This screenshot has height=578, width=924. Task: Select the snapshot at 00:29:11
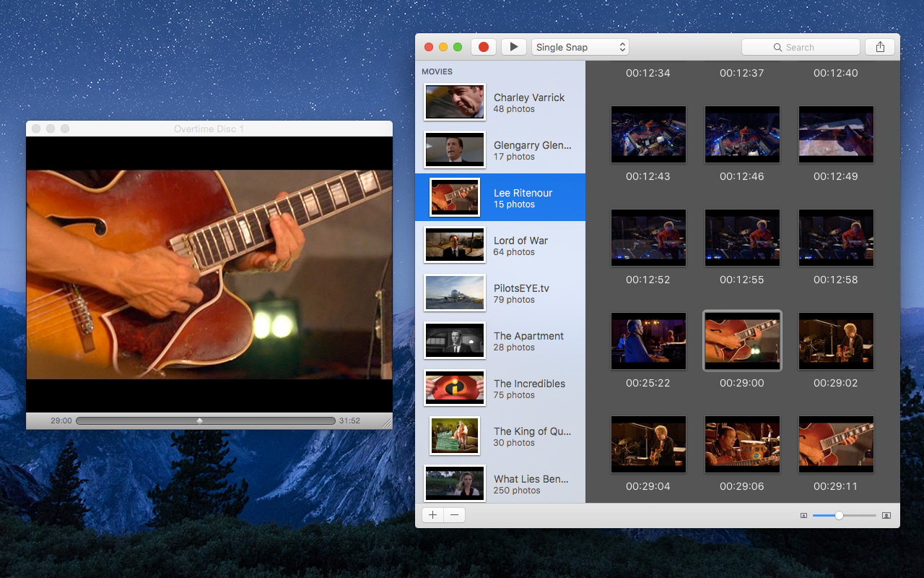836,445
